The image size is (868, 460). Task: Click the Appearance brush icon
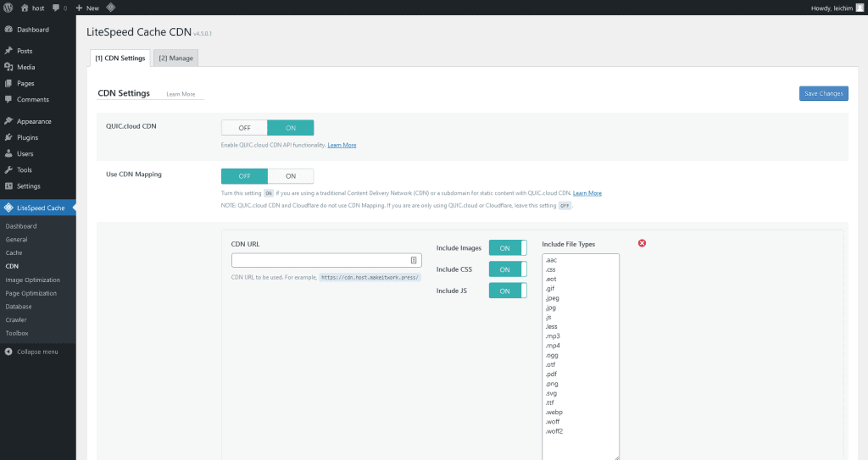[8, 121]
